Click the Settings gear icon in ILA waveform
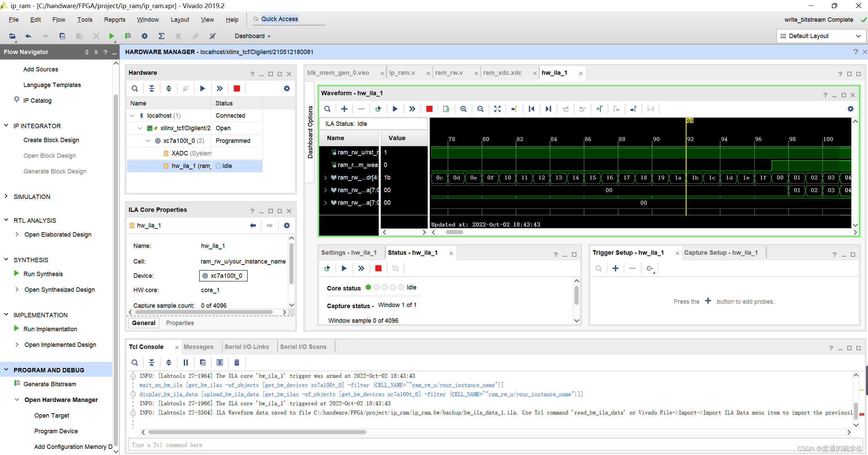The image size is (868, 455). pyautogui.click(x=851, y=109)
